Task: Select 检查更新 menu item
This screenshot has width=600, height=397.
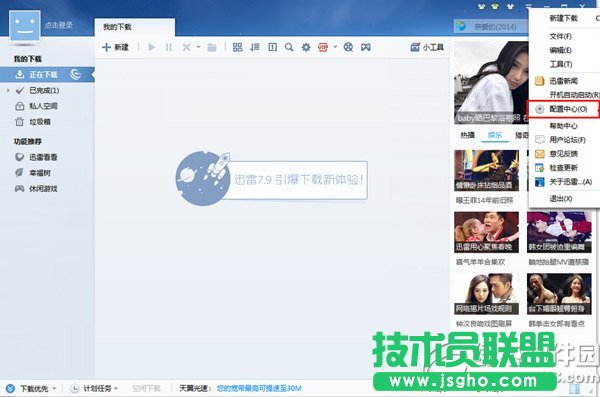Action: point(564,168)
